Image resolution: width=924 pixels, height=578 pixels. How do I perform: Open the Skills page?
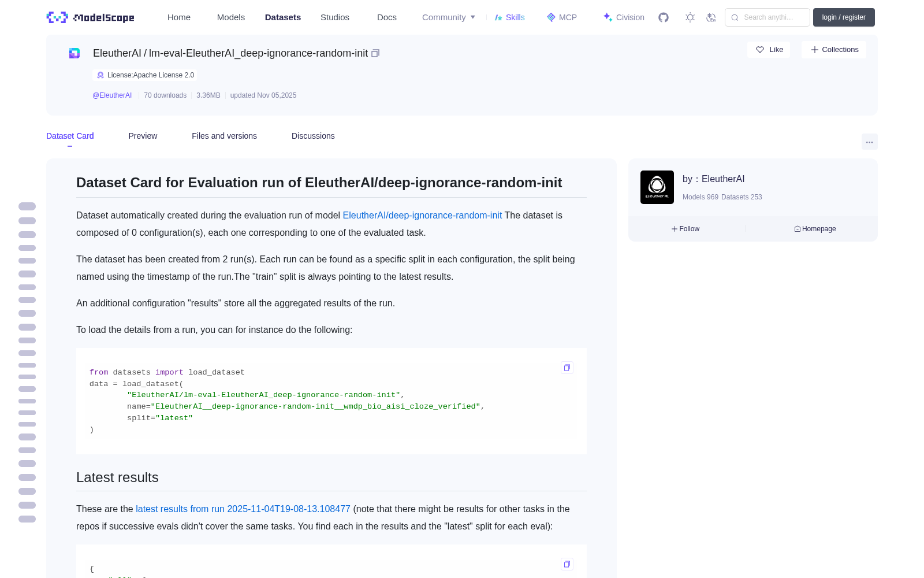point(509,17)
